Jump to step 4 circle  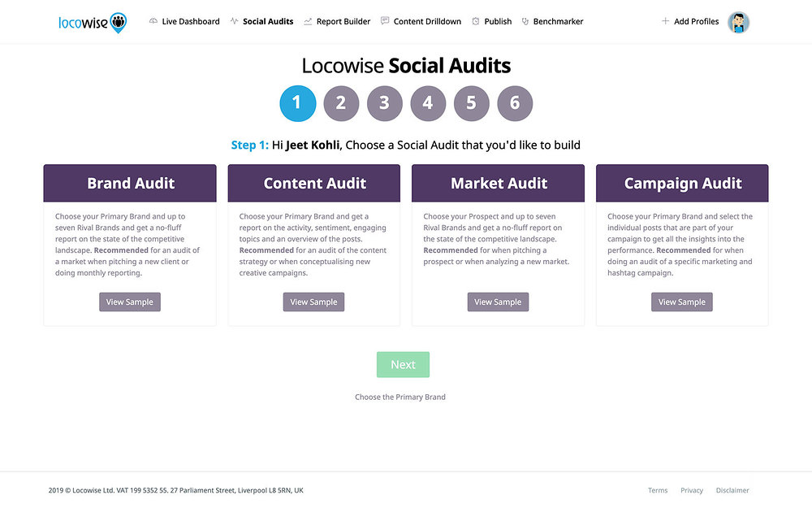coord(428,103)
